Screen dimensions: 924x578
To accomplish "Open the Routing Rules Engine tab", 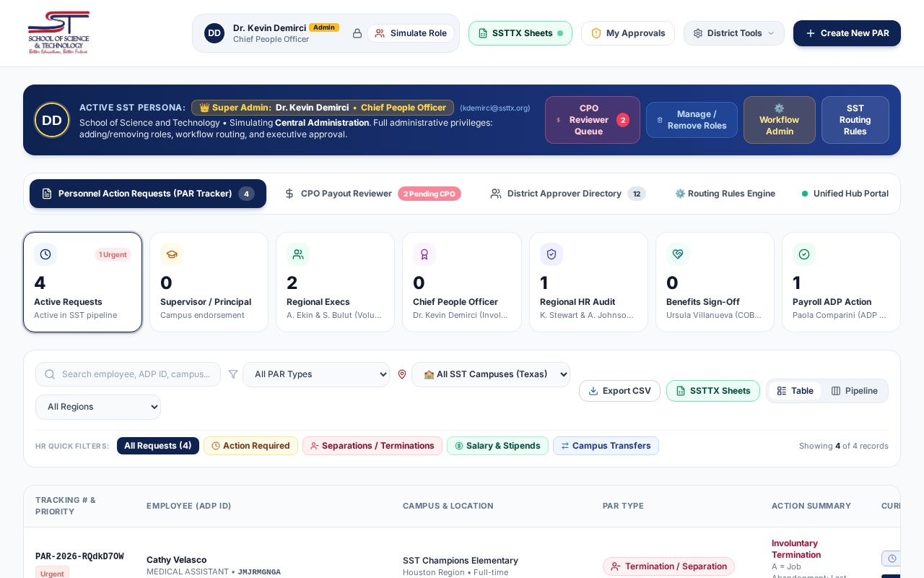I will (725, 194).
